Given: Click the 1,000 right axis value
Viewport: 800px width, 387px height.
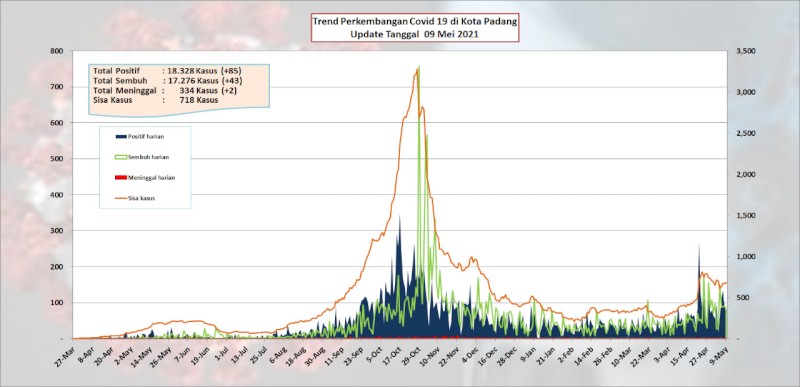Looking at the screenshot, I should point(739,256).
